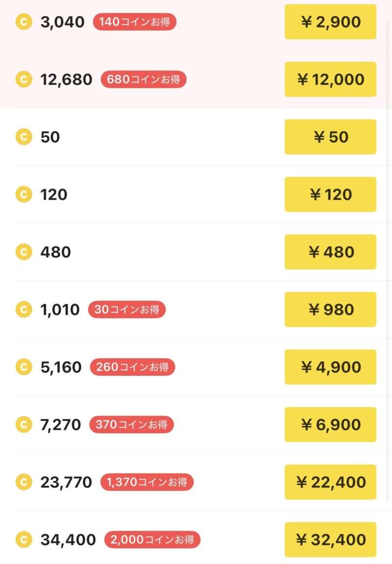This screenshot has height=564, width=392.
Task: Select the coin icon beside 50
Action: (x=24, y=137)
